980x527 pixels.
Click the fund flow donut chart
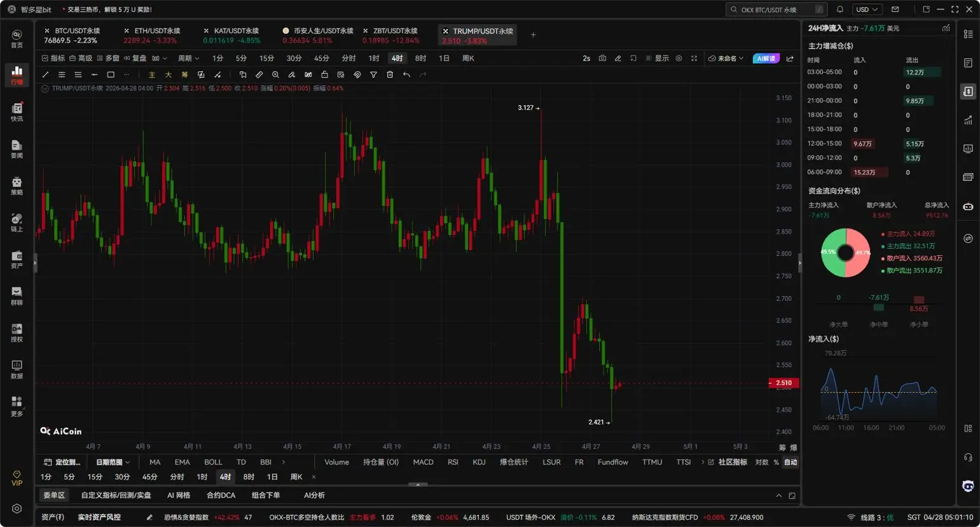pyautogui.click(x=845, y=253)
